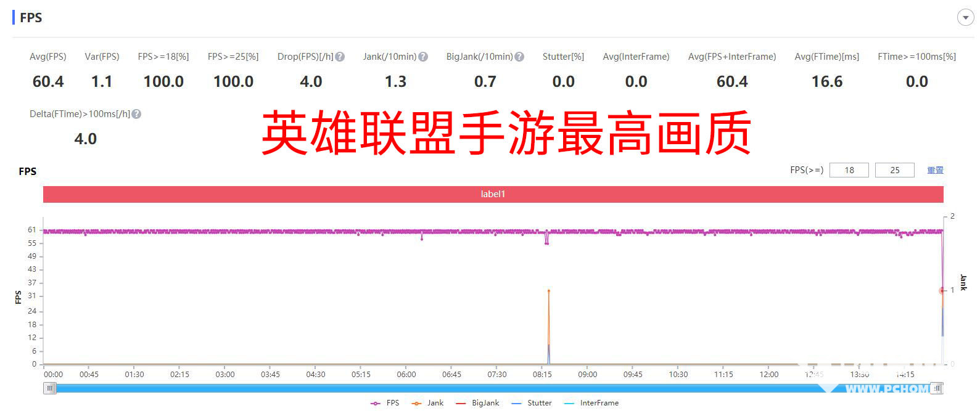
Task: Open help icon next to Drop(FPS)[/h]
Action: coord(340,57)
